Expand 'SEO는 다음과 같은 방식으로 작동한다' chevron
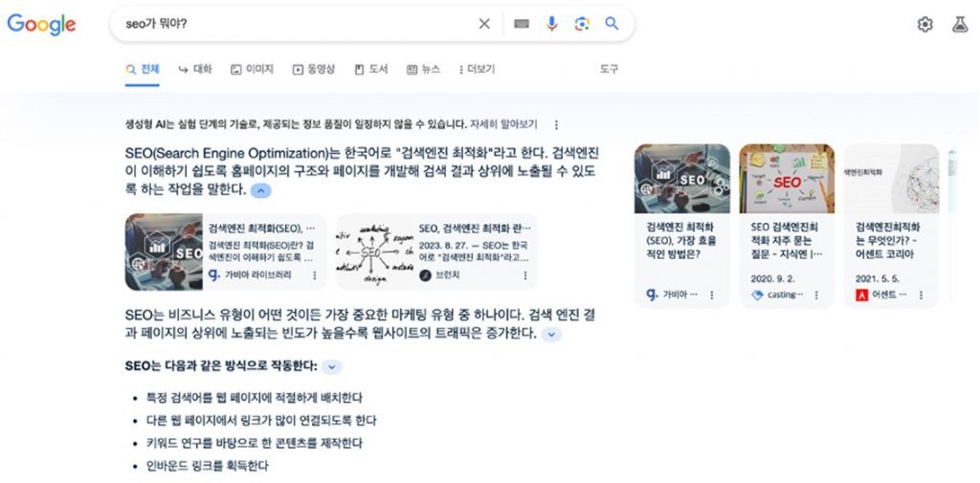The image size is (980, 483). pyautogui.click(x=332, y=366)
